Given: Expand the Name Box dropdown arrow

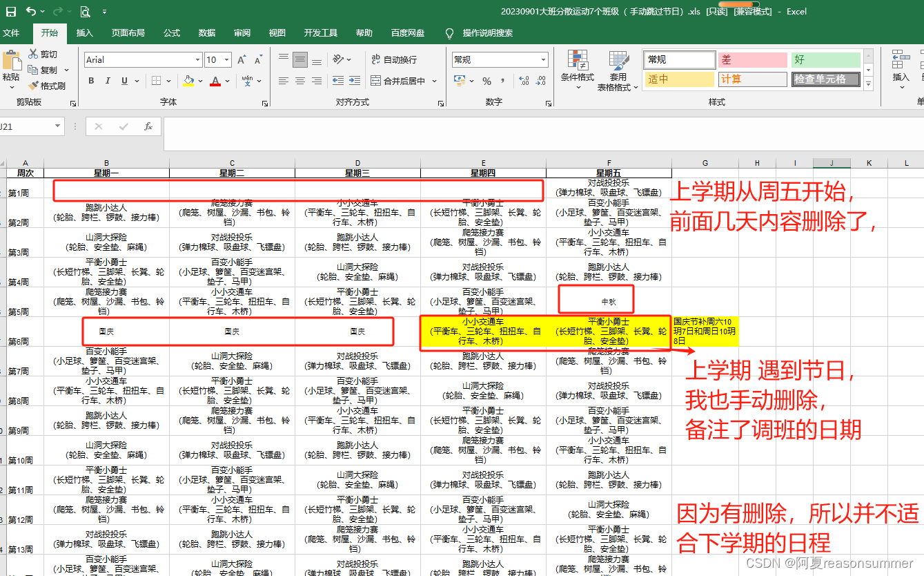Looking at the screenshot, I should 57,126.
